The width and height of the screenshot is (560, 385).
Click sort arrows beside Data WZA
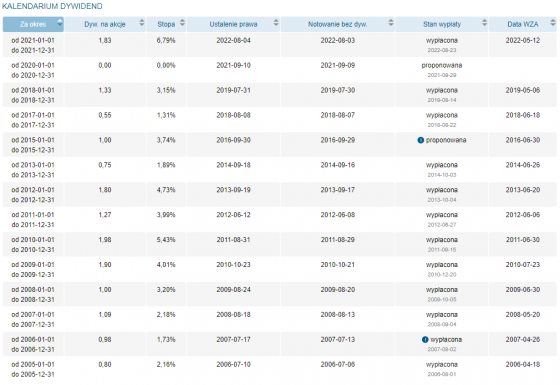point(552,24)
